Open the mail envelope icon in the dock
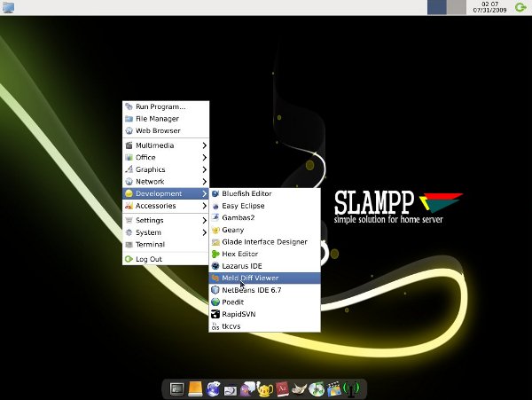This screenshot has height=400, width=532. 231,390
